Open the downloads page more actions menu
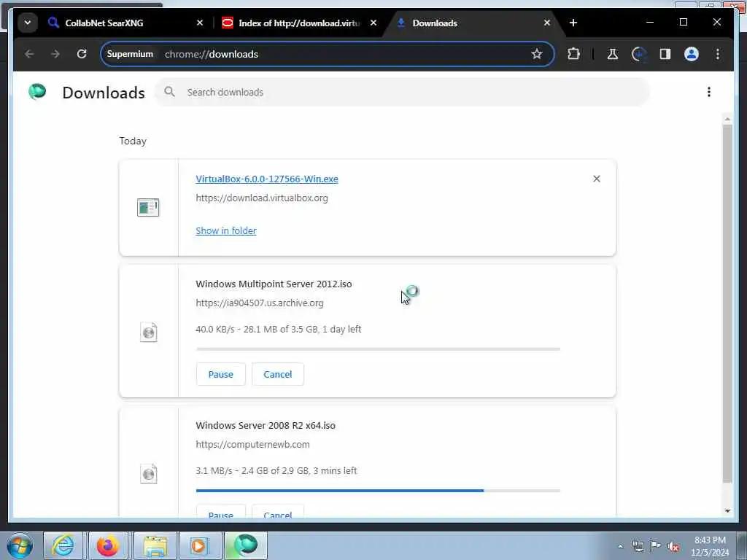This screenshot has height=560, width=747. (709, 92)
